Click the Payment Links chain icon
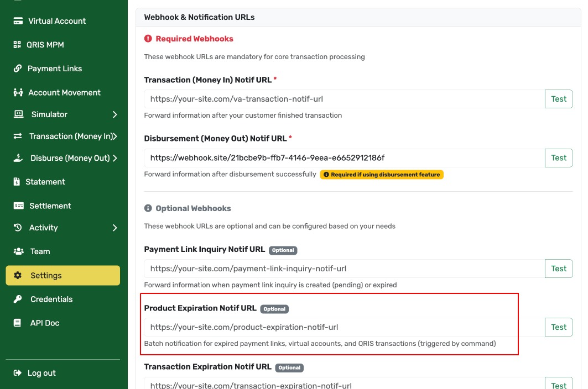Viewport: 588px width, 389px height. pos(18,68)
